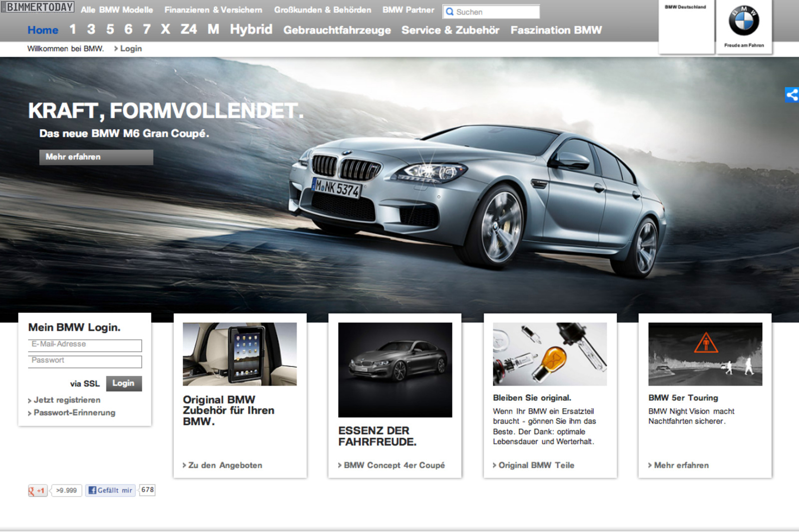Open the Hybrid models menu
The height and width of the screenshot is (532, 799).
pos(251,30)
